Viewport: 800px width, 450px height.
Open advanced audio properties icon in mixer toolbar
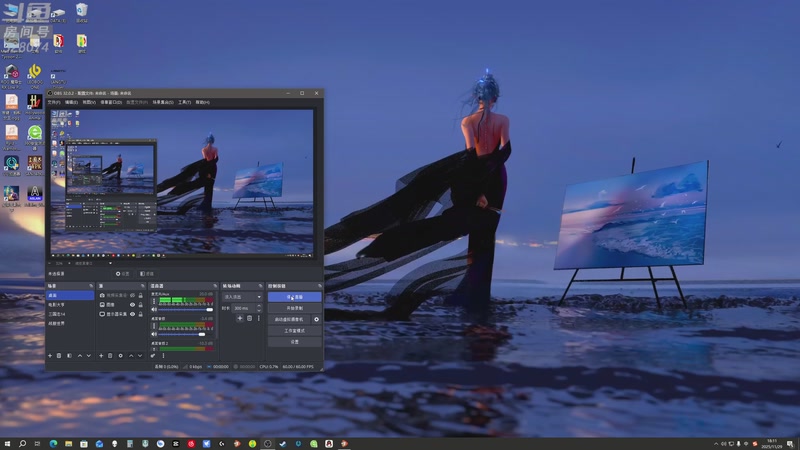pyautogui.click(x=153, y=356)
